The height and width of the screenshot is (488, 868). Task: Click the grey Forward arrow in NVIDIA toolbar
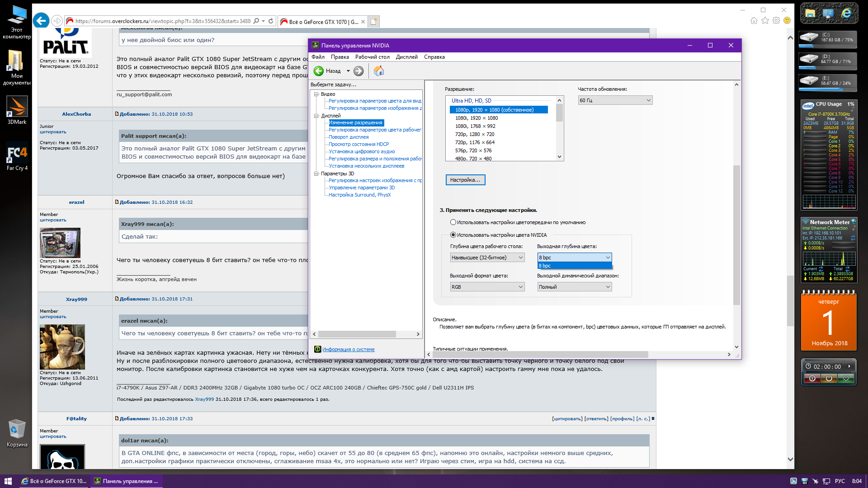(x=359, y=71)
